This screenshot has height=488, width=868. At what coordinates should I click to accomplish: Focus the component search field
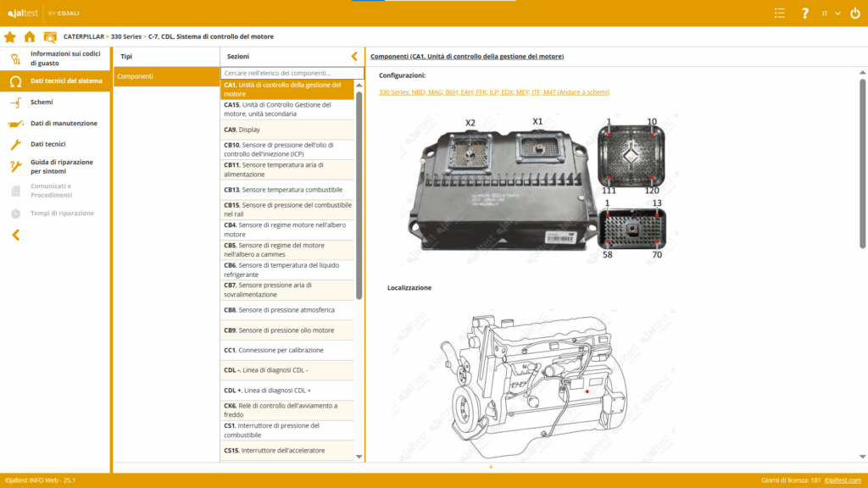coord(292,73)
